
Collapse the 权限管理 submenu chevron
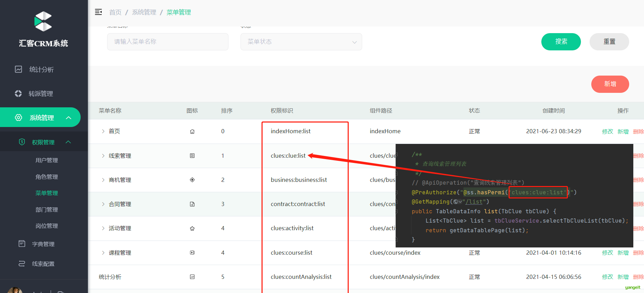coord(68,142)
